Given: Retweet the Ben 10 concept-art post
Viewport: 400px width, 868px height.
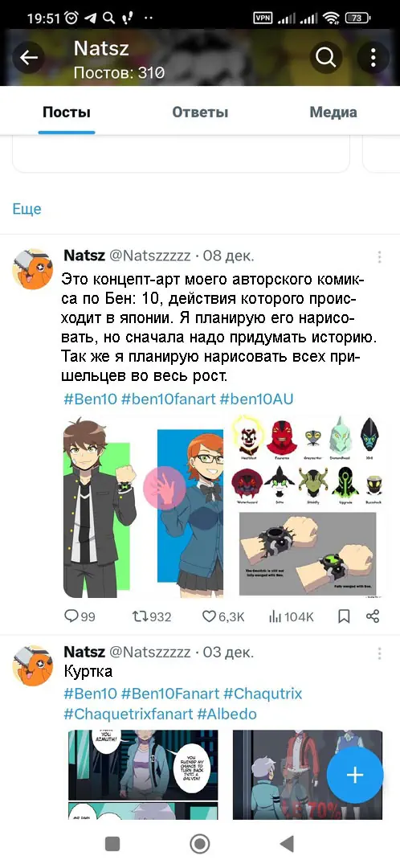Looking at the screenshot, I should tap(152, 616).
